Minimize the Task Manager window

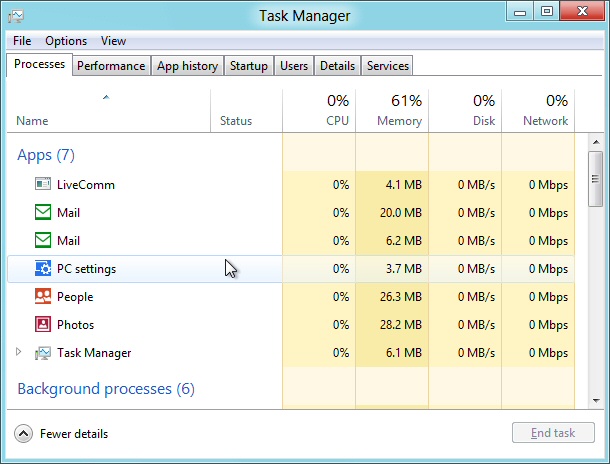click(x=520, y=12)
